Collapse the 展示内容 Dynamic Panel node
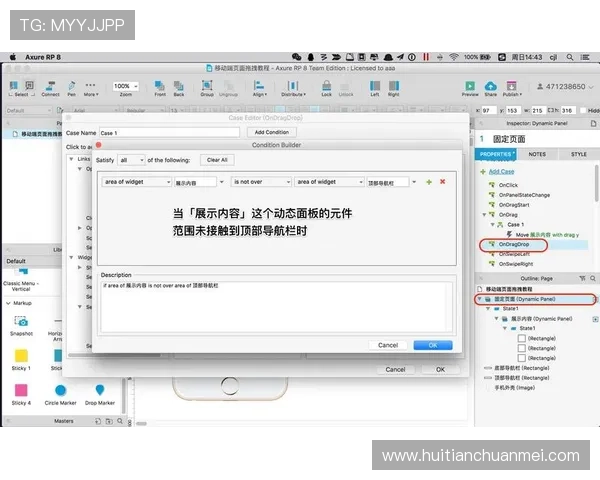Screen dimensions: 600x480 tap(496, 318)
